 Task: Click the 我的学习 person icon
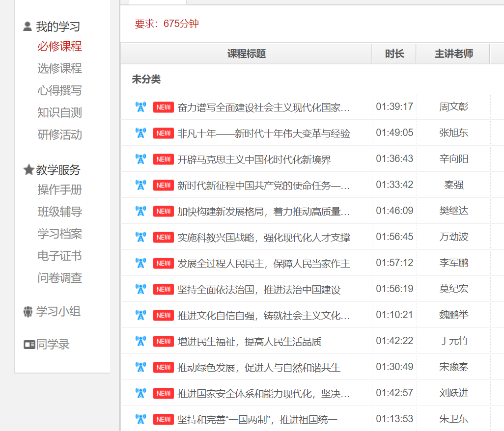[x=28, y=27]
